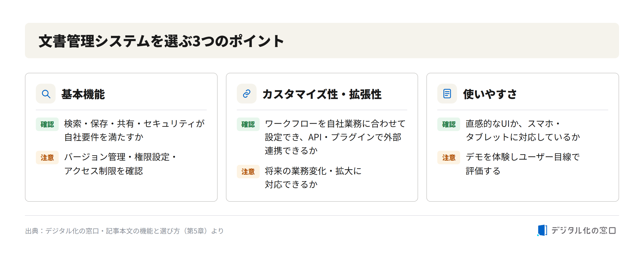Viewport: 644px width, 261px height.
Task: Select the 基本機能 card heading
Action: pos(83,94)
